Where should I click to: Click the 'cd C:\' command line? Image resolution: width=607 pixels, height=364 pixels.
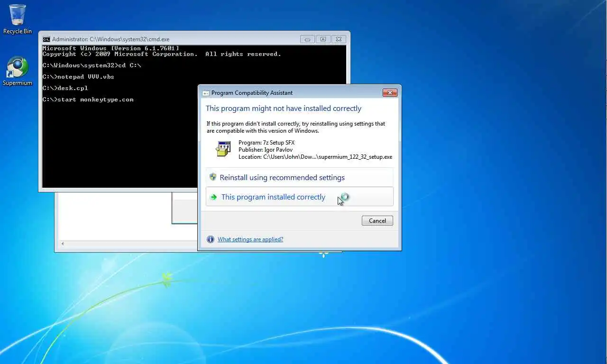click(92, 65)
